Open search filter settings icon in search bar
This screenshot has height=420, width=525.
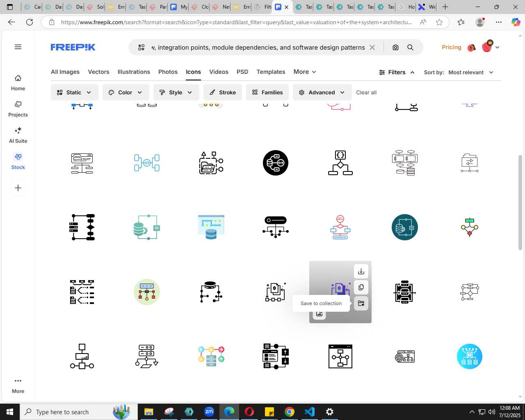pyautogui.click(x=141, y=48)
